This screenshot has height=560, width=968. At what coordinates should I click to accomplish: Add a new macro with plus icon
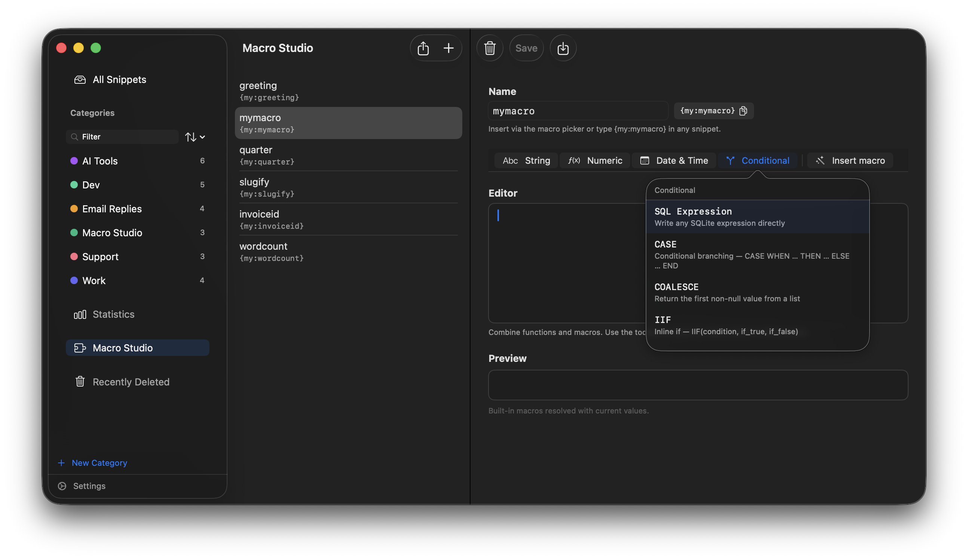click(x=448, y=48)
